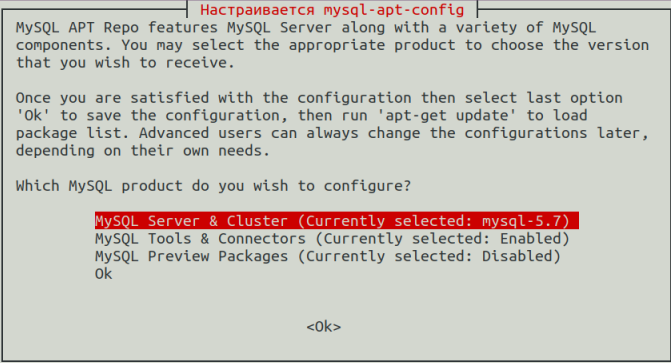Click the 'Advanced users can always change' text
This screenshot has height=363, width=671.
[279, 133]
